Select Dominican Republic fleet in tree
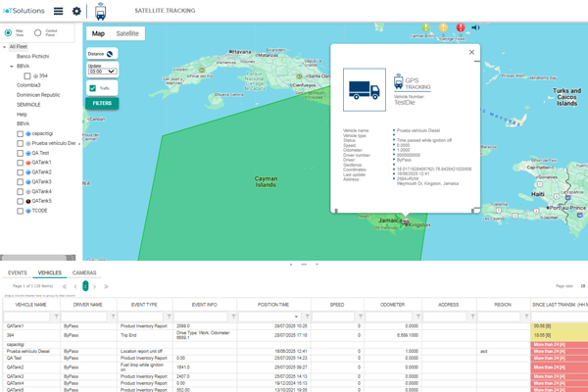This screenshot has width=588, height=392. click(x=38, y=95)
